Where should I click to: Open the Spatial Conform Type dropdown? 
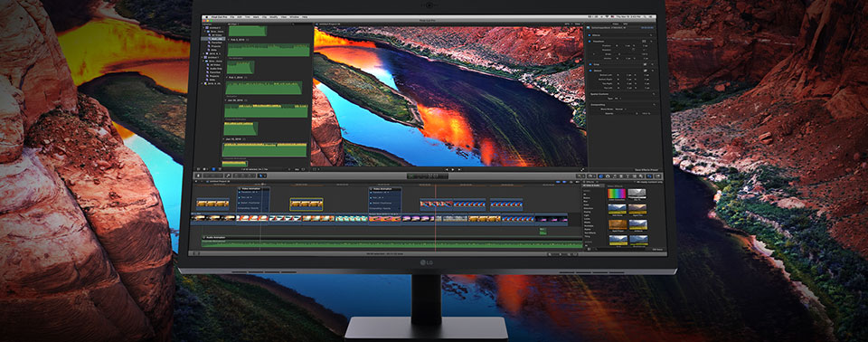pos(618,99)
